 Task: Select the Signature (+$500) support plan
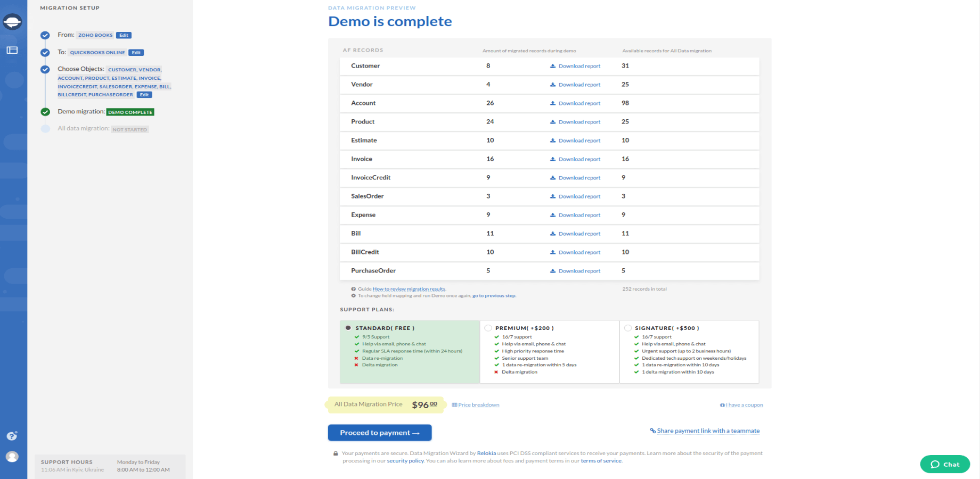tap(628, 328)
